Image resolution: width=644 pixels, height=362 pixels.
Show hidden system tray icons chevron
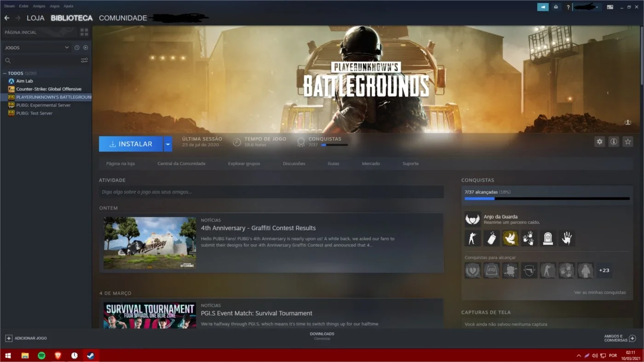[x=579, y=356]
